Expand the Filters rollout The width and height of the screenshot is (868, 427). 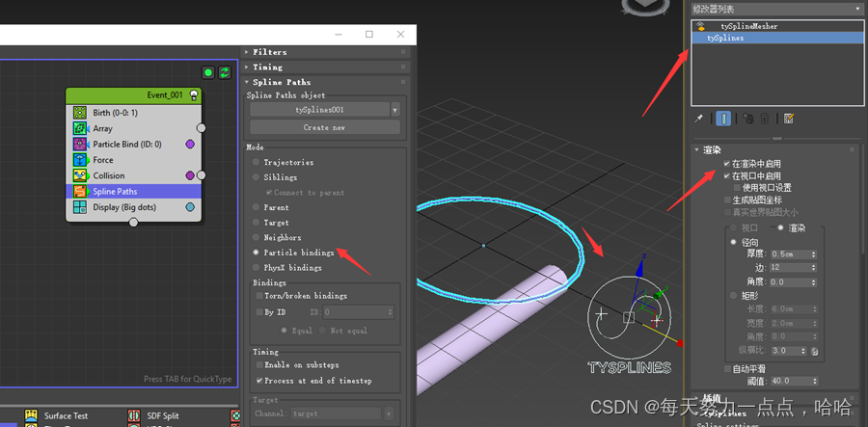coord(248,52)
